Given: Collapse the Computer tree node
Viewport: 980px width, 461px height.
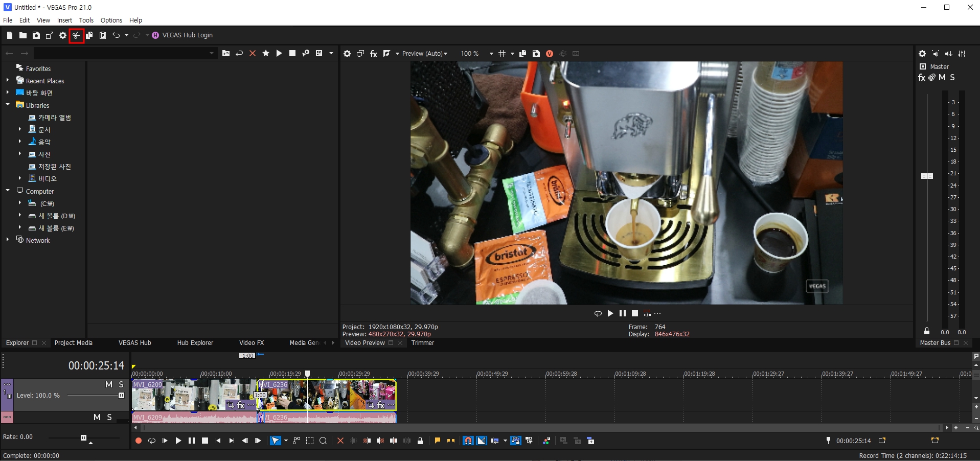Looking at the screenshot, I should (x=8, y=191).
